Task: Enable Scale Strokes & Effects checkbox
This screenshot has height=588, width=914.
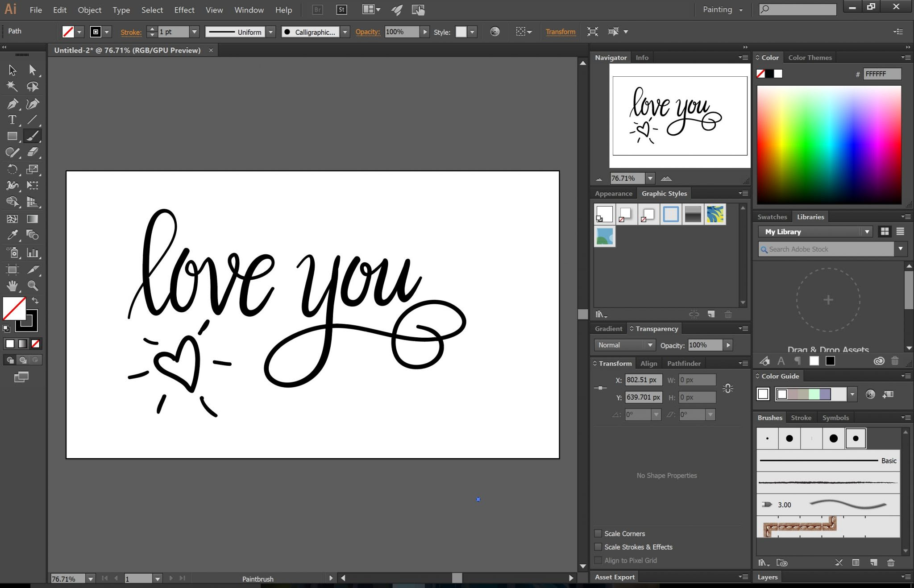Action: 598,547
